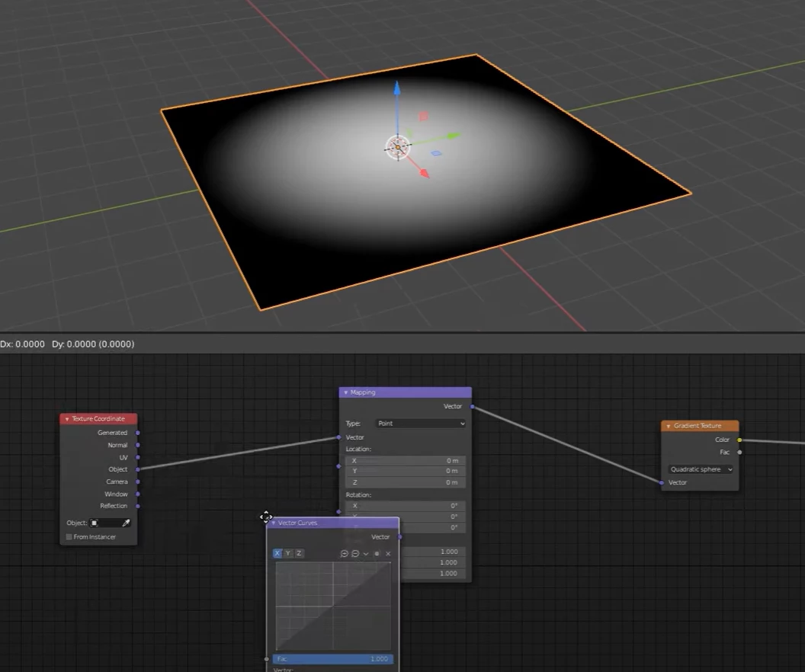Click the clipping options dot icon
This screenshot has width=805, height=672.
click(x=377, y=554)
